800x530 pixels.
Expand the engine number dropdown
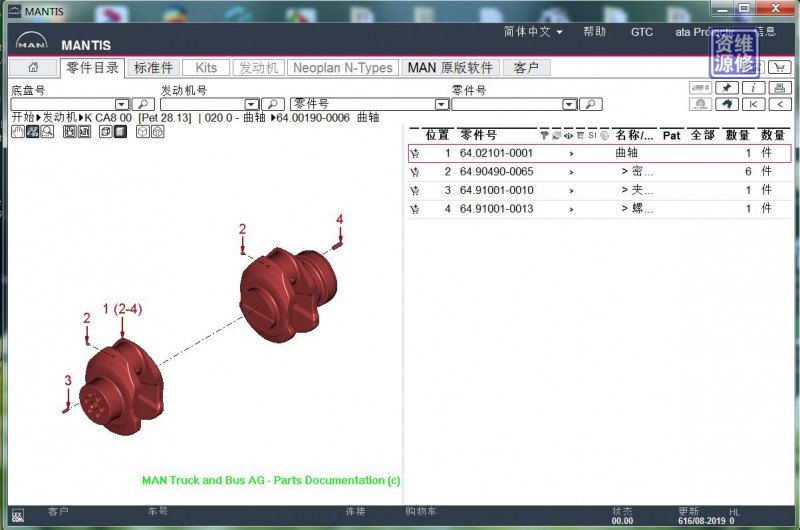pos(252,104)
